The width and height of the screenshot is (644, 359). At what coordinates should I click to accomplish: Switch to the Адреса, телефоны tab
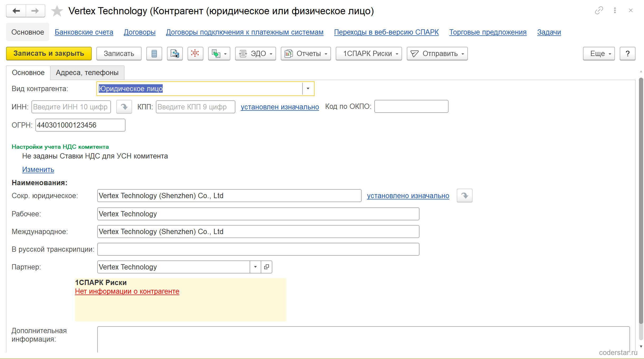point(87,73)
